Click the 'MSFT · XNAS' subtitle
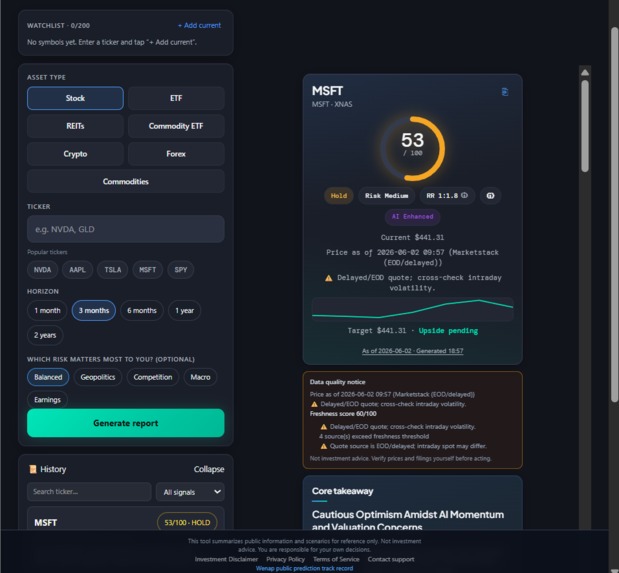The height and width of the screenshot is (573, 619). click(x=332, y=104)
